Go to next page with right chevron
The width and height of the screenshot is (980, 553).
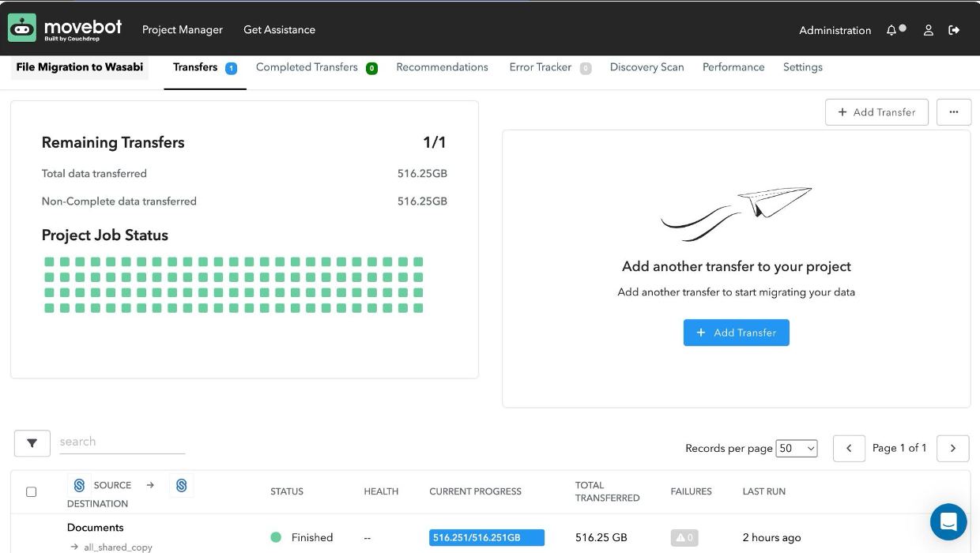pos(953,448)
